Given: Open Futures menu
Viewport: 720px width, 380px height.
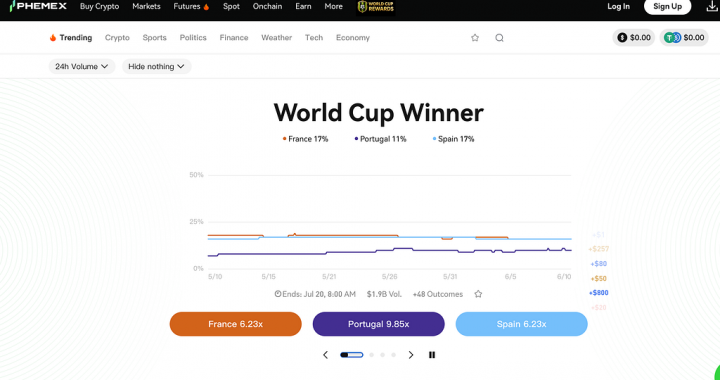Looking at the screenshot, I should click(x=191, y=6).
